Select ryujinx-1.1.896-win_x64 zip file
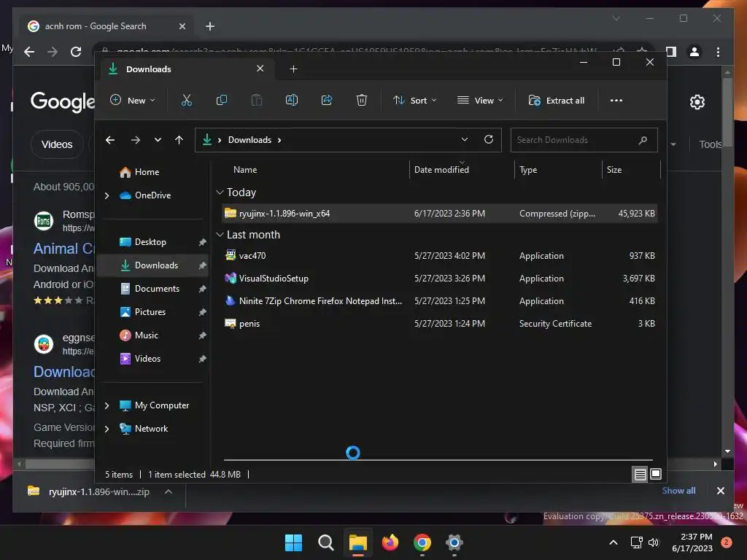The height and width of the screenshot is (560, 747). [x=440, y=214]
